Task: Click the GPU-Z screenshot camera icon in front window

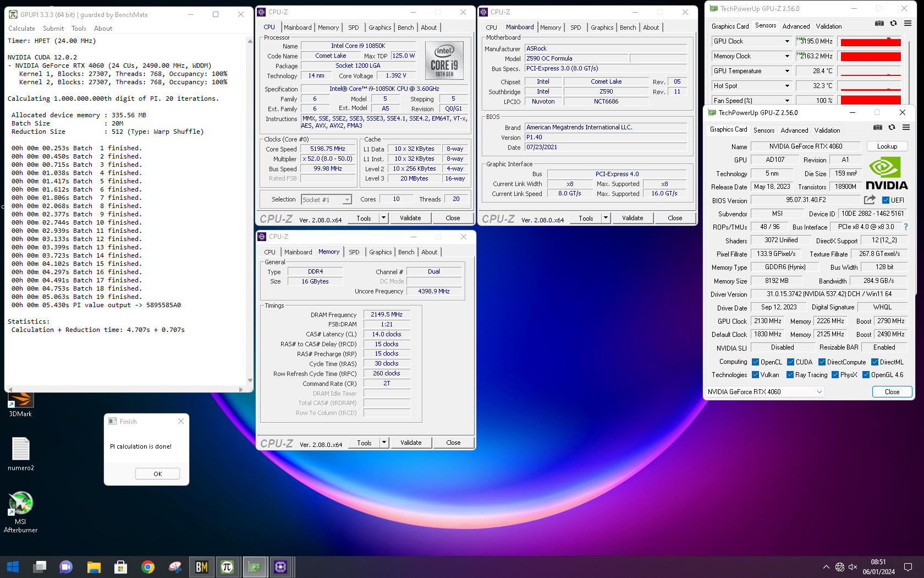Action: click(x=877, y=127)
